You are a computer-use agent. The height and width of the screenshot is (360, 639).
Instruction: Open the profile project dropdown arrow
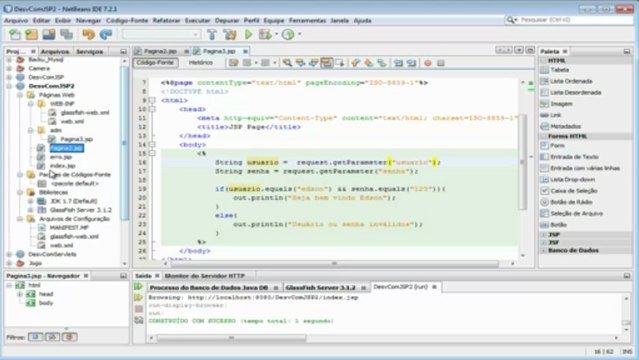pos(300,34)
